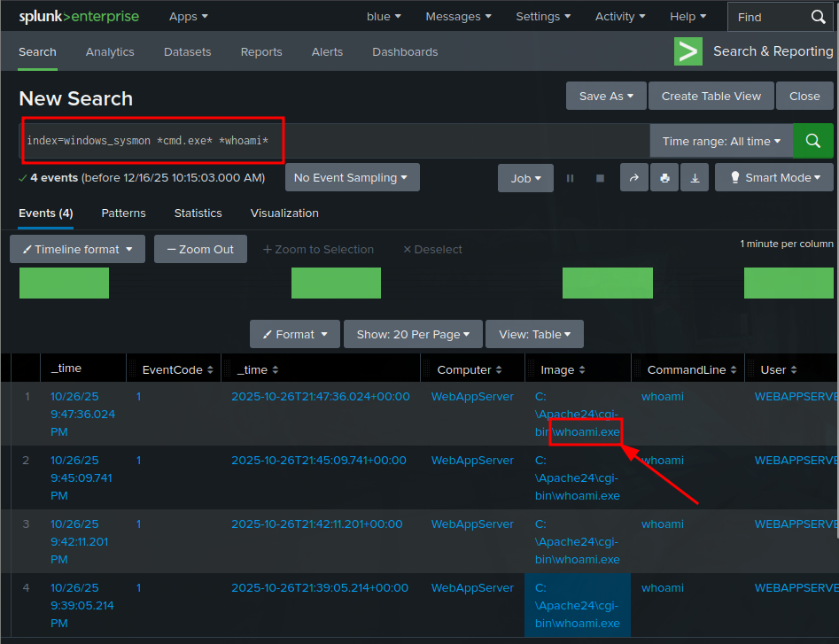This screenshot has height=644, width=839.
Task: Click the Splunk enterprise logo
Action: [x=79, y=17]
